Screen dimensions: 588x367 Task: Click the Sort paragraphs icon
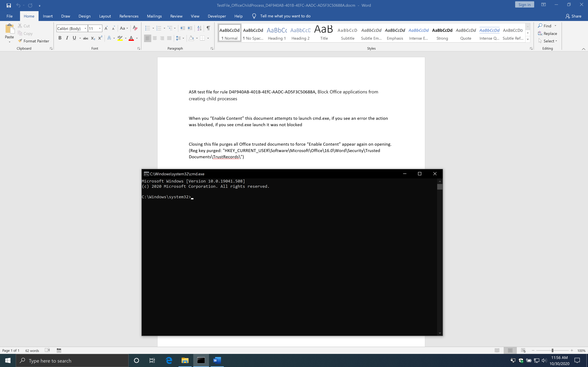click(199, 28)
